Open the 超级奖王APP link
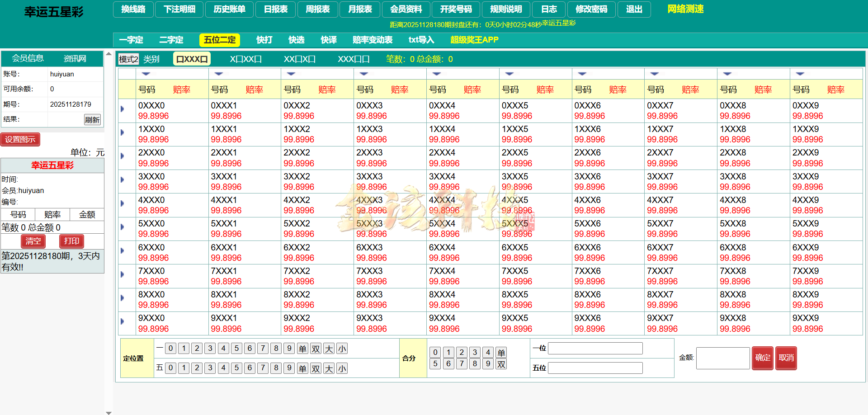Screen dimensions: 868x415 (x=473, y=40)
